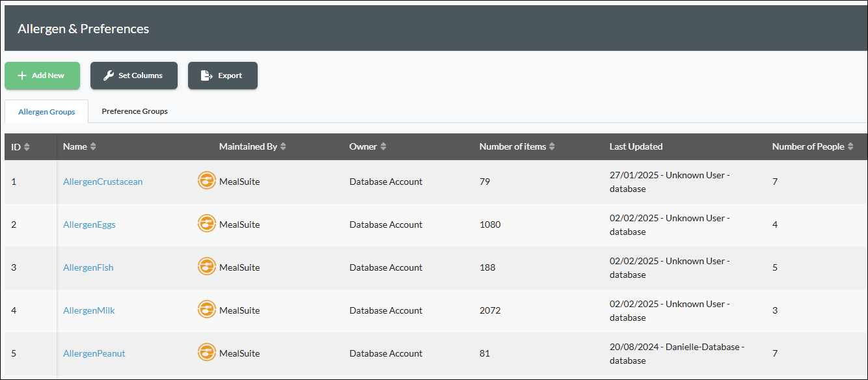Select the item count 1080
868x380 pixels.
tap(490, 224)
